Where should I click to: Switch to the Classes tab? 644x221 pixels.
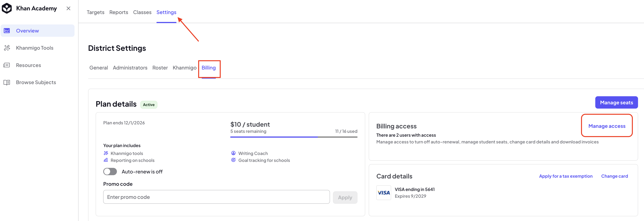click(142, 12)
